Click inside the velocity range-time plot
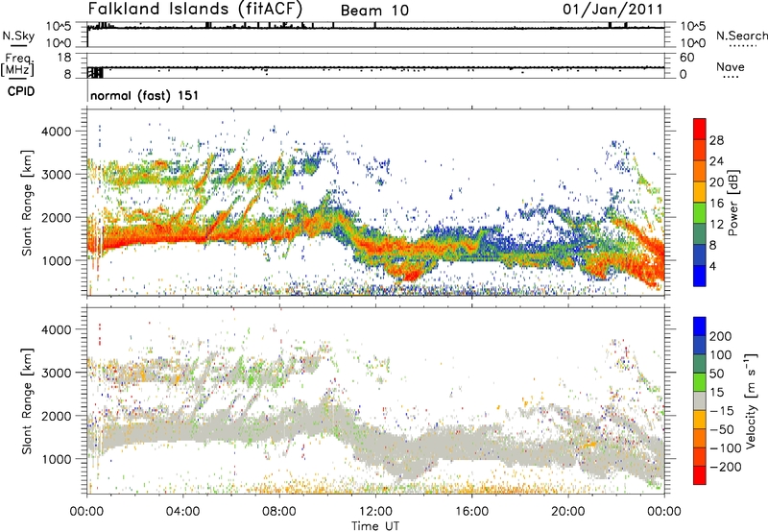The height and width of the screenshot is (532, 768). [375, 400]
